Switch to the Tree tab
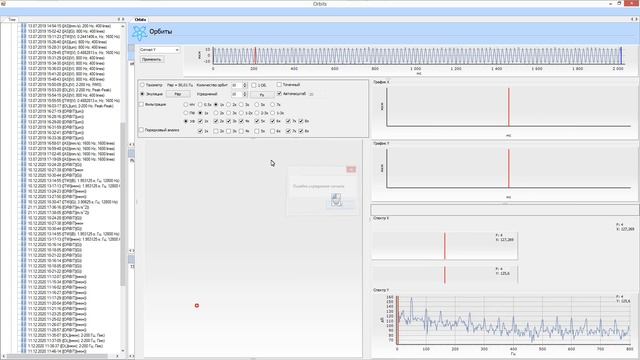This screenshot has width=640, height=360. [x=11, y=19]
